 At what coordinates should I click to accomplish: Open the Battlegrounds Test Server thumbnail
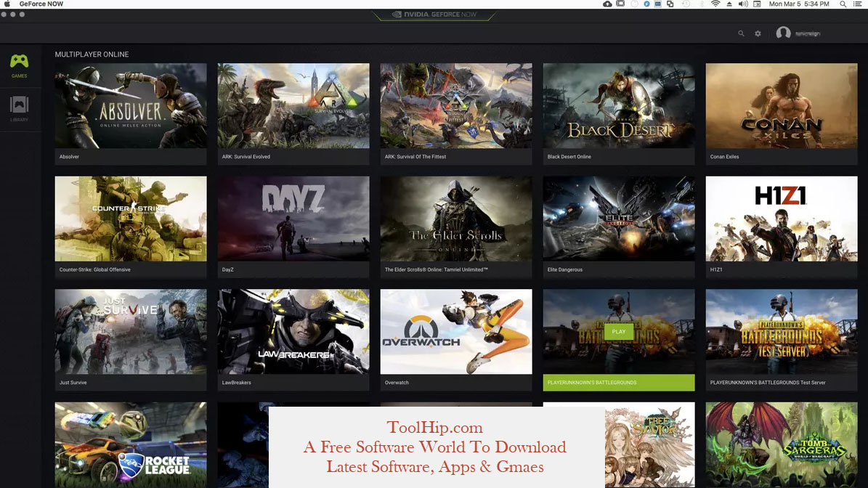click(x=782, y=331)
